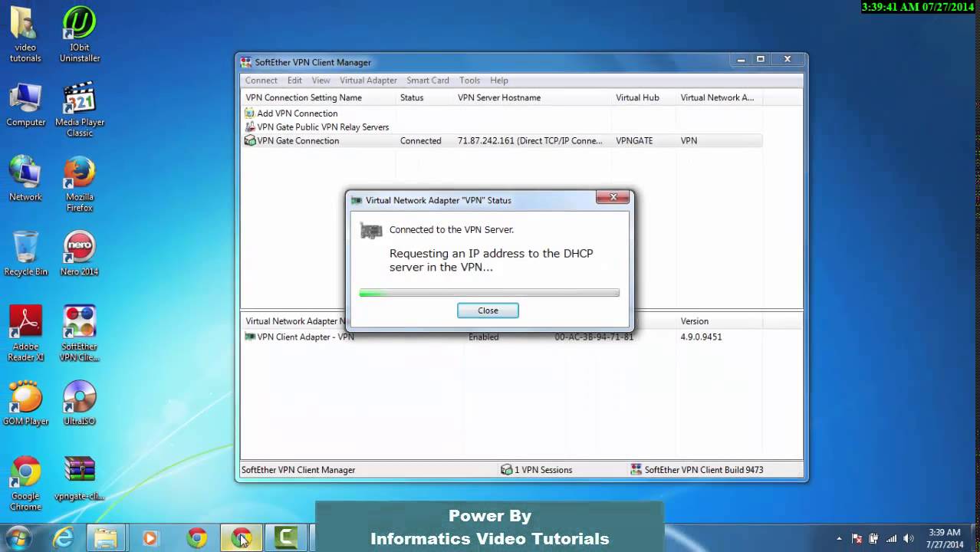This screenshot has width=980, height=552.
Task: Open Internet Explorer from taskbar
Action: (62, 538)
